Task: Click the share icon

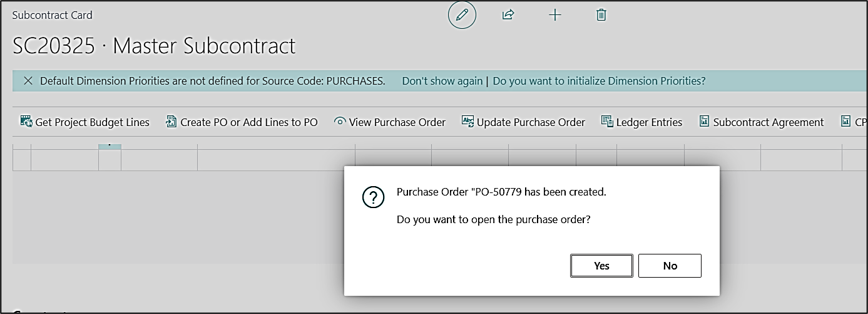Action: coord(508,15)
